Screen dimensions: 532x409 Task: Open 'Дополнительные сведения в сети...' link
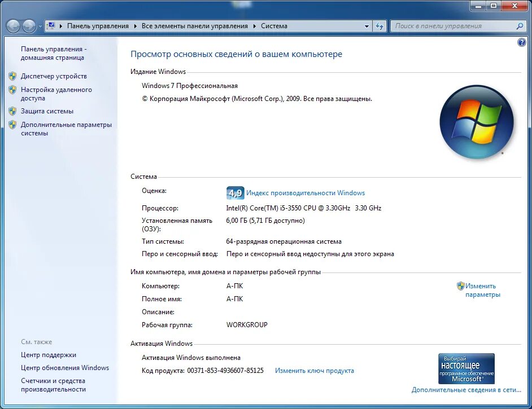pyautogui.click(x=466, y=390)
